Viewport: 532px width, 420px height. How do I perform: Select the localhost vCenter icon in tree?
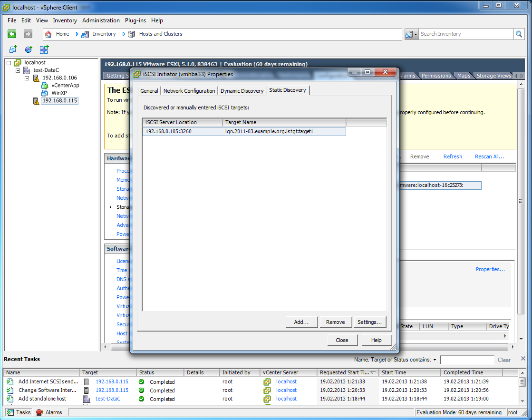click(18, 62)
